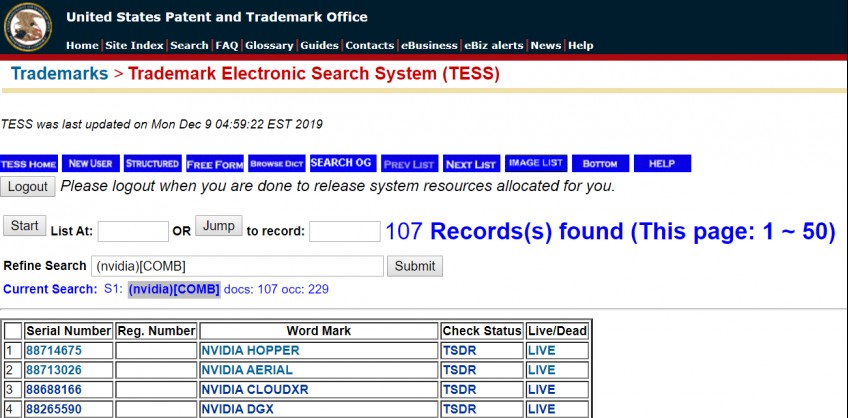Click LIVE in the NVIDIA CLOUDXR row
The image size is (848, 418).
coord(541,389)
